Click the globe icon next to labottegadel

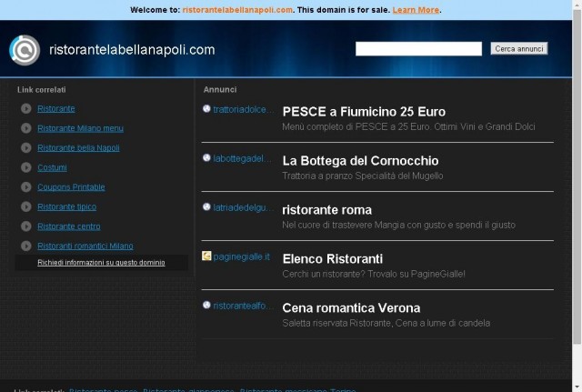click(x=206, y=157)
